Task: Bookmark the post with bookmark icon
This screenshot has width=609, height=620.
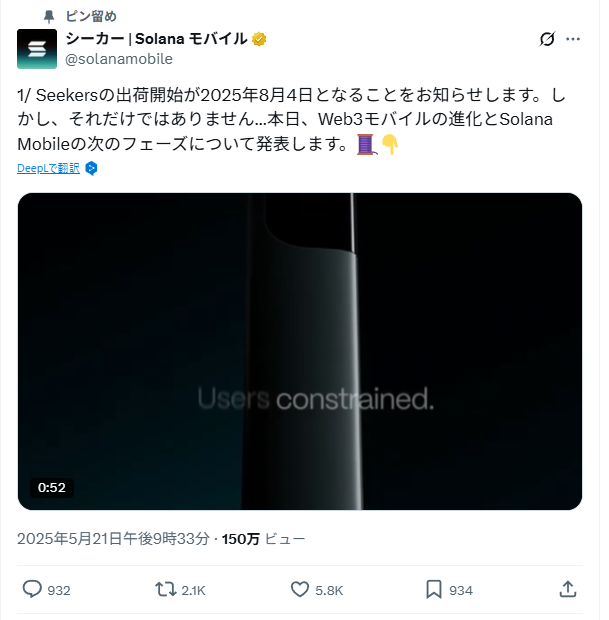Action: coord(433,590)
